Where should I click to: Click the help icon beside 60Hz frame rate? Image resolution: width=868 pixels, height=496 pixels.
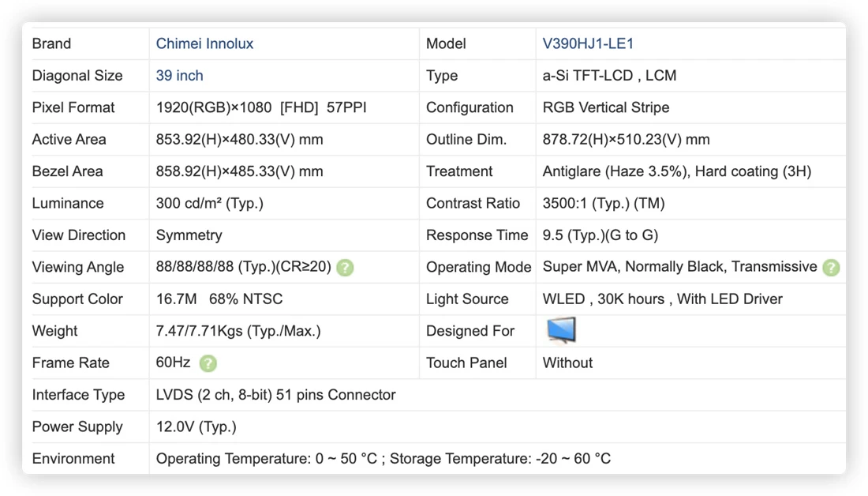tap(208, 363)
